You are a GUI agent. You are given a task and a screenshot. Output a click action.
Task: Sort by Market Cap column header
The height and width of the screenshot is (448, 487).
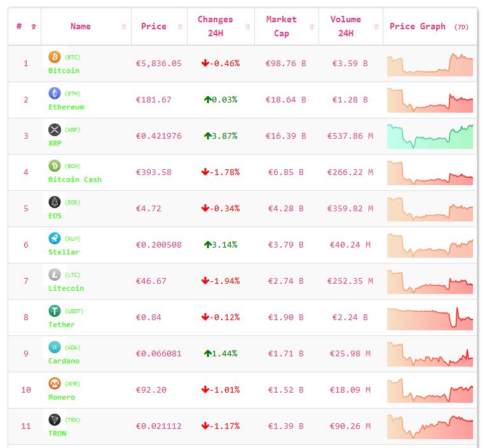281,27
